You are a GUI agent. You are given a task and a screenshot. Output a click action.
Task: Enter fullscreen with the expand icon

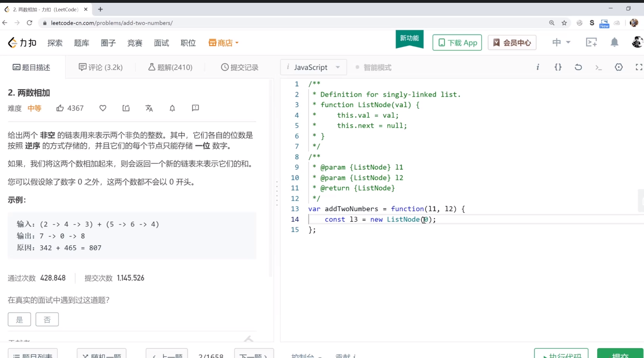[x=639, y=67]
